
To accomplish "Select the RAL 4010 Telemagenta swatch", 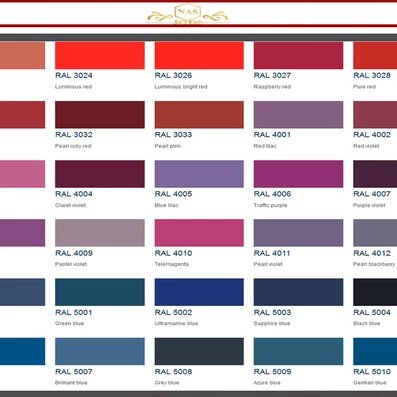I will click(x=199, y=233).
